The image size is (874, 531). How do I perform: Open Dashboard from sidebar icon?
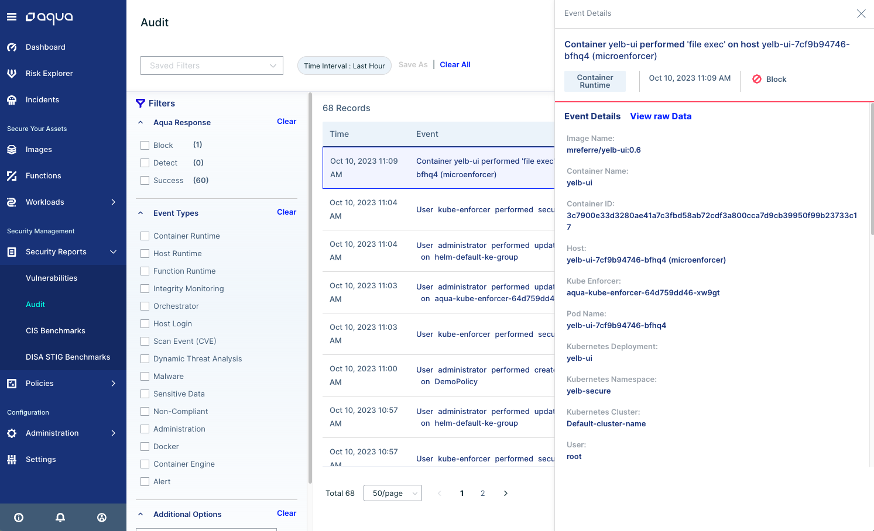[12, 47]
